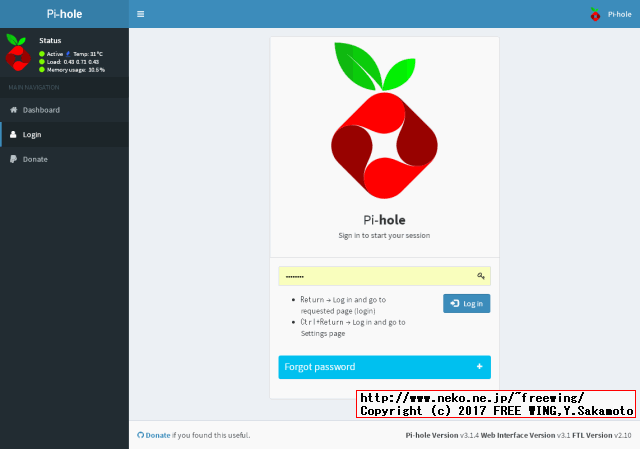Click the key icon in password field
The image size is (640, 449).
(481, 276)
